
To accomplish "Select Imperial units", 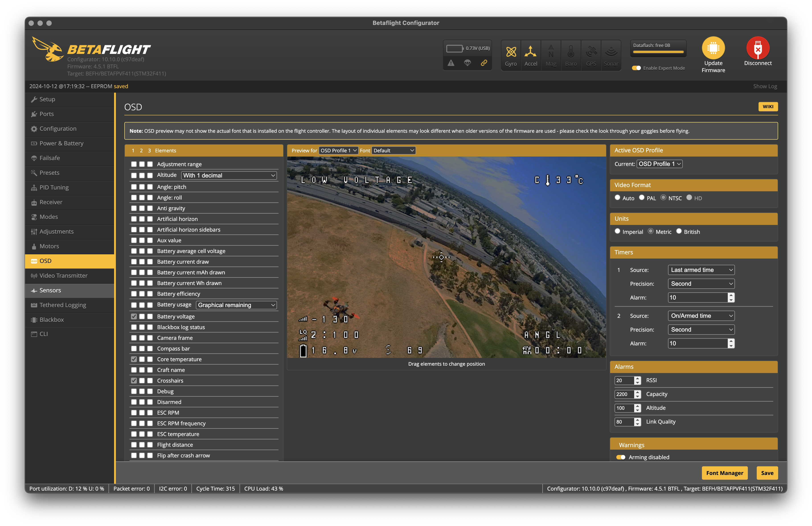I will point(617,231).
